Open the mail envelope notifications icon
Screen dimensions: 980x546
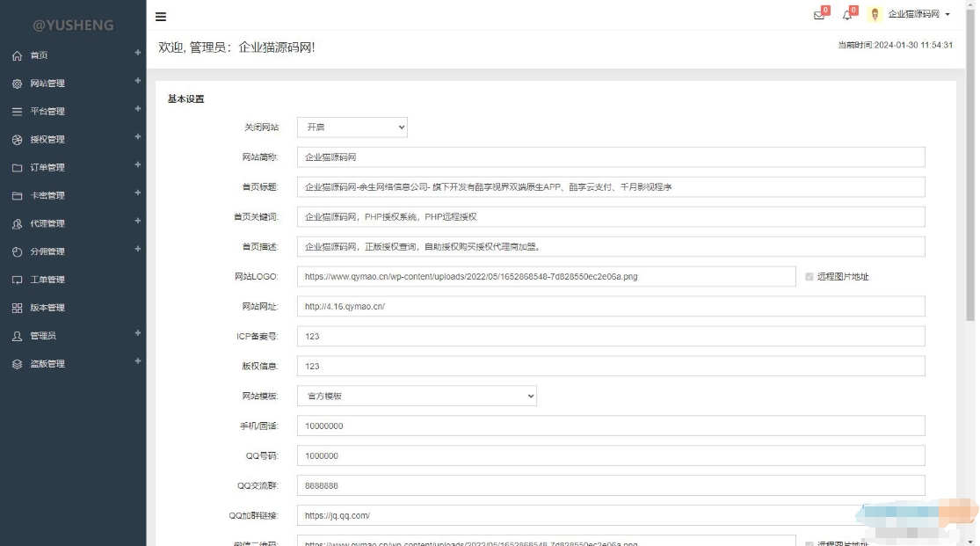tap(819, 15)
